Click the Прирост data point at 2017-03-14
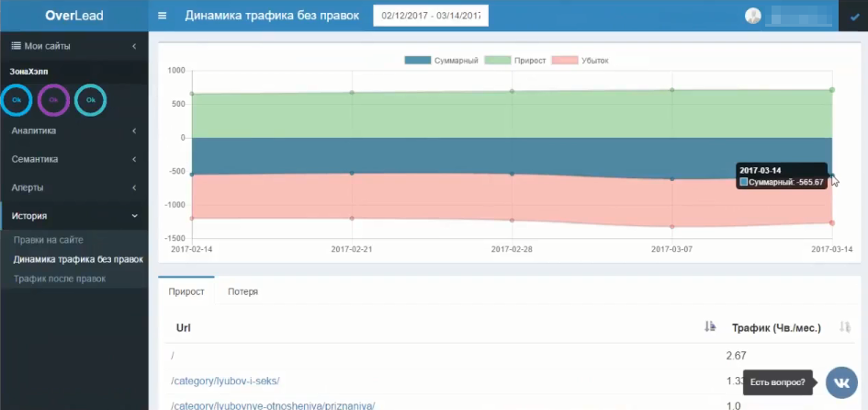The width and height of the screenshot is (868, 410). (x=832, y=90)
